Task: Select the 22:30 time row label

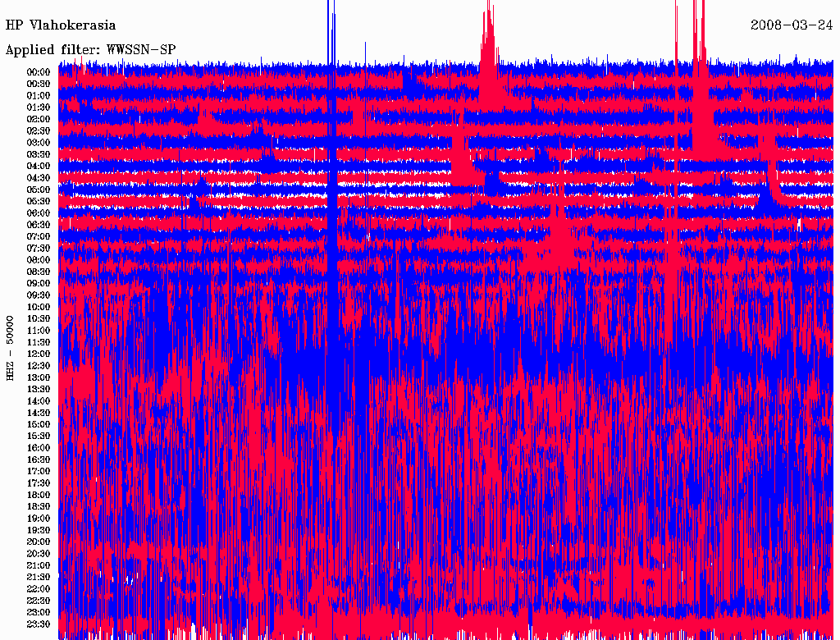Action: pos(39,601)
